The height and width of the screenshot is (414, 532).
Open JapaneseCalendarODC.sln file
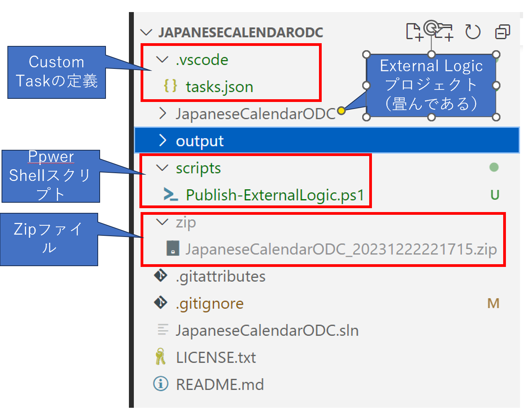pyautogui.click(x=267, y=330)
